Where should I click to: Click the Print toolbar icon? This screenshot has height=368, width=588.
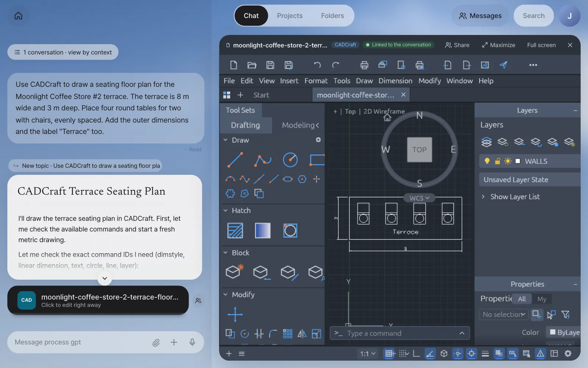coord(364,65)
